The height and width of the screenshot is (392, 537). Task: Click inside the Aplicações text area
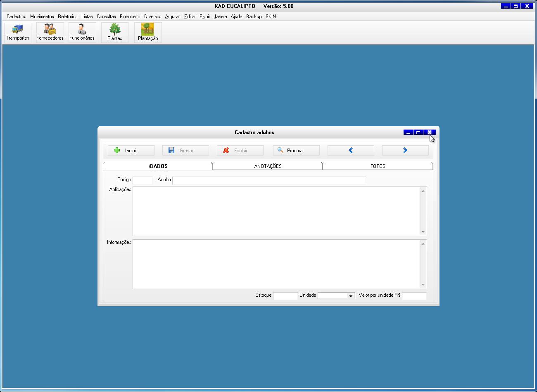276,211
